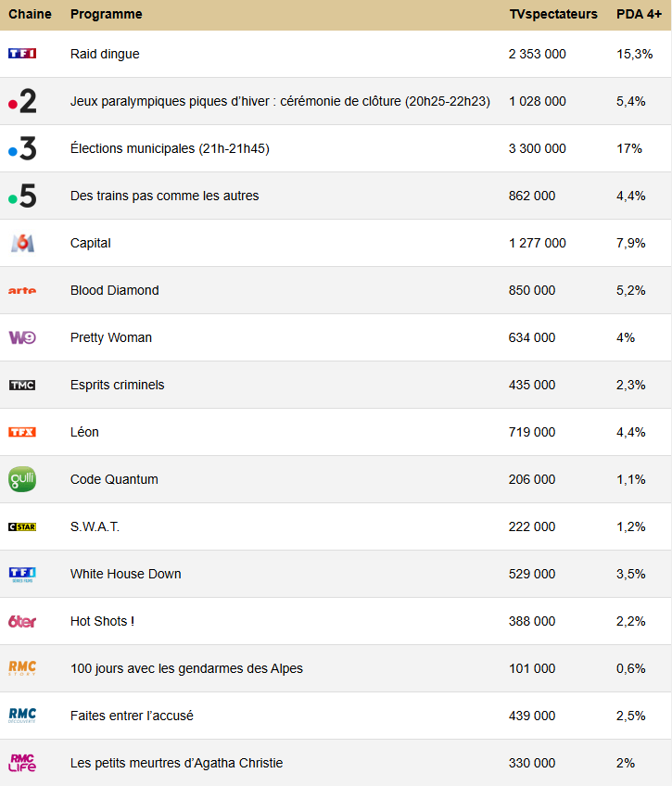The height and width of the screenshot is (786, 672).
Task: Select the Blood Diamond programme title
Action: pos(115,290)
